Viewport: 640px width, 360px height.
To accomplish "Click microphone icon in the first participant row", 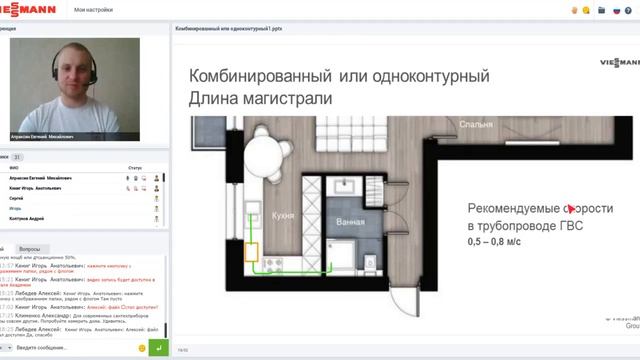I will [128, 178].
